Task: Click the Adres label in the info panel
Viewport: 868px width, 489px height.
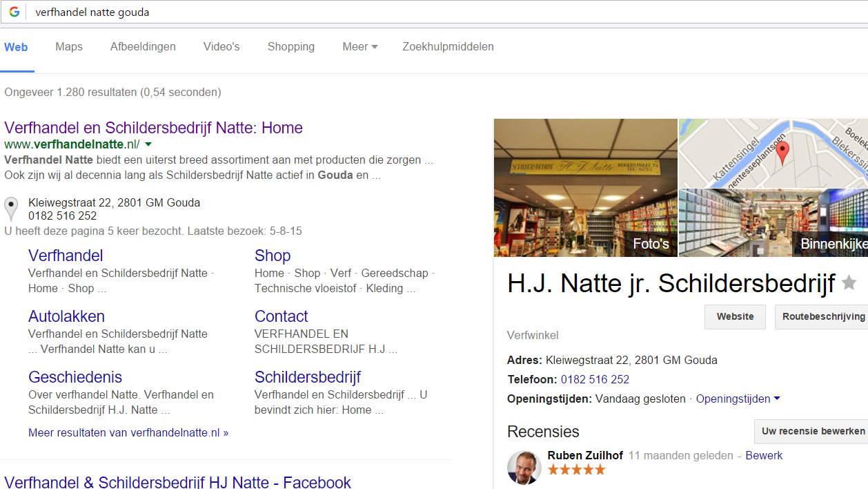Action: click(x=524, y=360)
